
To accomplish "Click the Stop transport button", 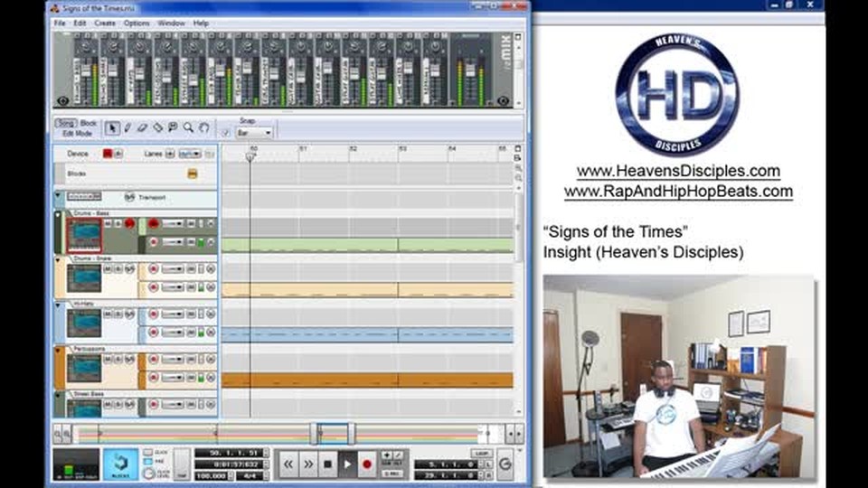I will coord(327,465).
